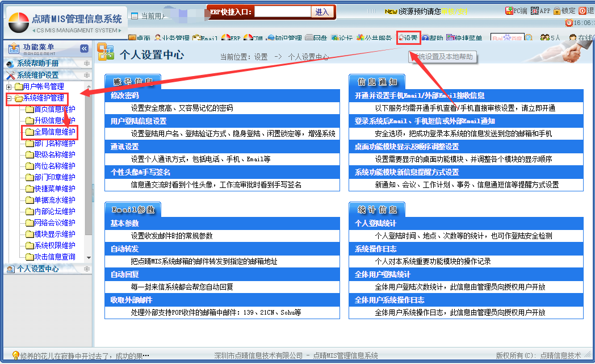
Task: Open the APP QR code icon
Action: (540, 11)
